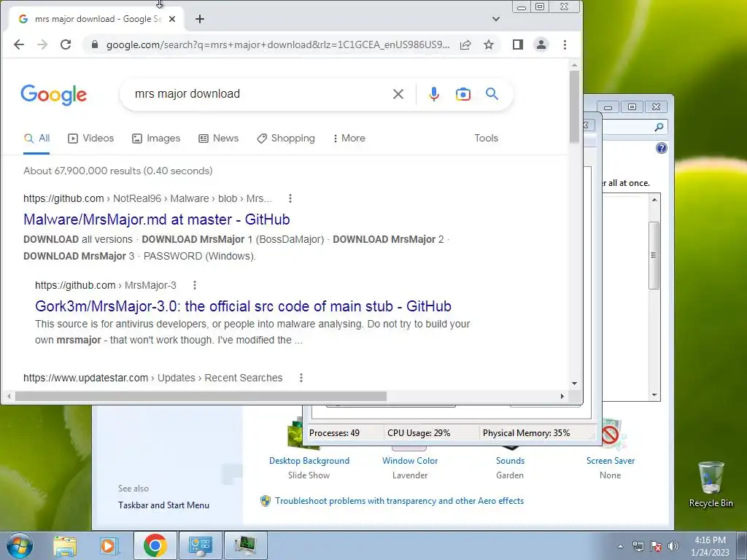Expand the More search categories
Image resolution: width=747 pixels, height=560 pixels.
349,138
